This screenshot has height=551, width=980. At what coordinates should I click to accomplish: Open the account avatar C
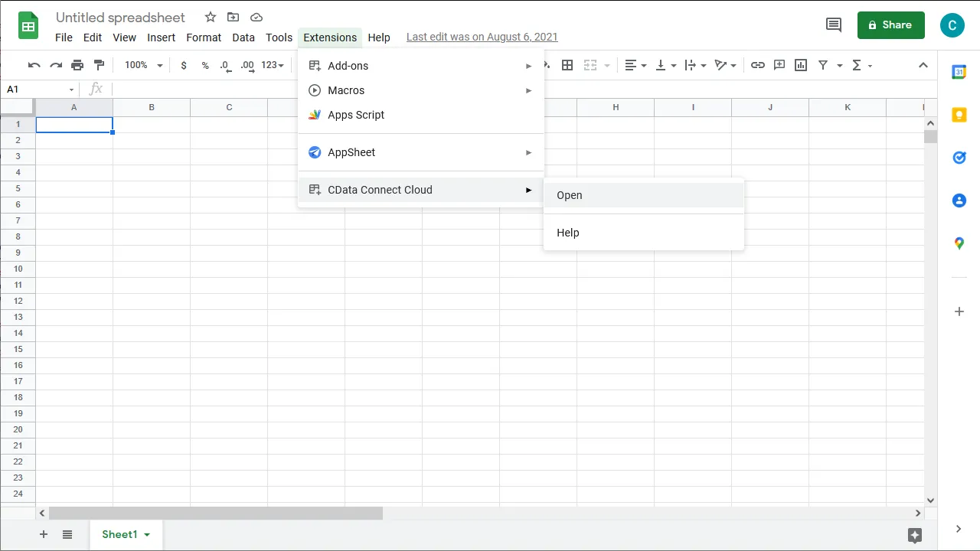952,25
